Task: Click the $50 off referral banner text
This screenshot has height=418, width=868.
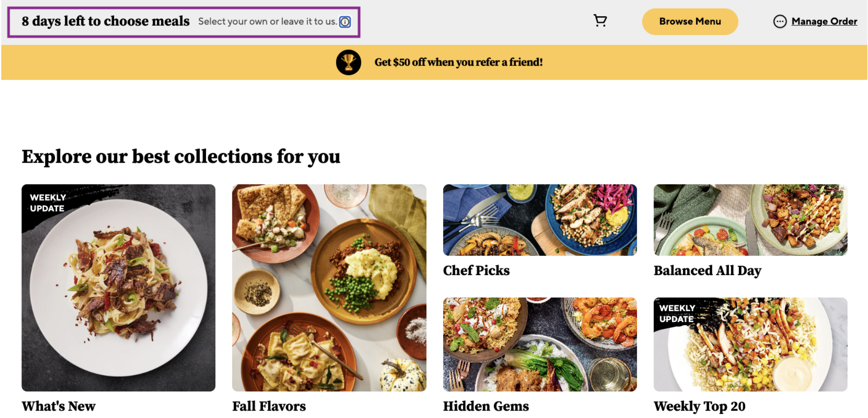Action: coord(458,63)
